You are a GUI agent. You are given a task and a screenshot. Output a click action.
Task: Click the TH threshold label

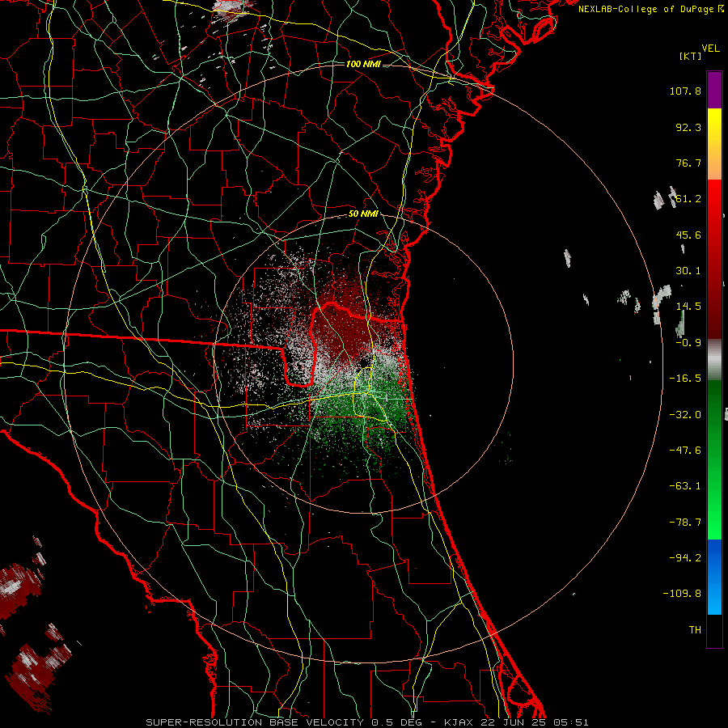point(695,630)
